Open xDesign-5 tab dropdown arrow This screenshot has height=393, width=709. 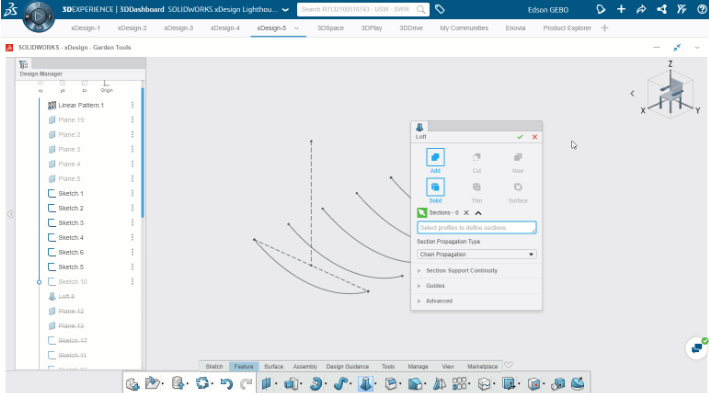(296, 28)
